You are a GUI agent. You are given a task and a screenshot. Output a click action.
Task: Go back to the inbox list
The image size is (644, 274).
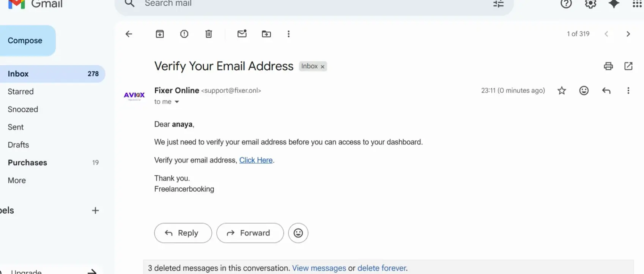[129, 34]
